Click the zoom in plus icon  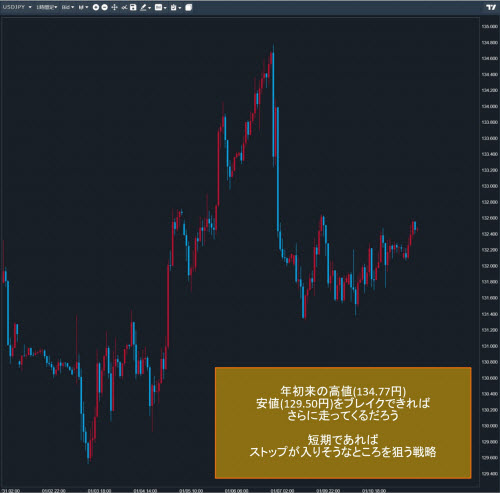click(x=96, y=7)
